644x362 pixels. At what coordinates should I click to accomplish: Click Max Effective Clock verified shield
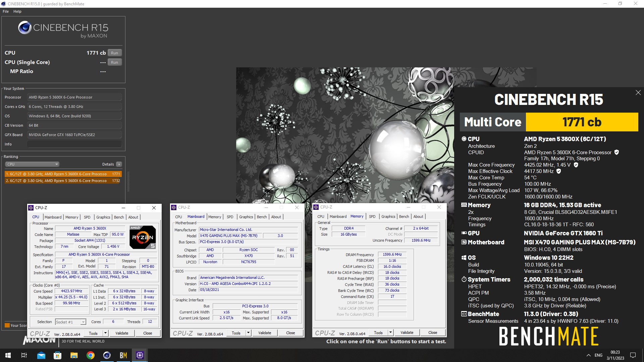(559, 171)
